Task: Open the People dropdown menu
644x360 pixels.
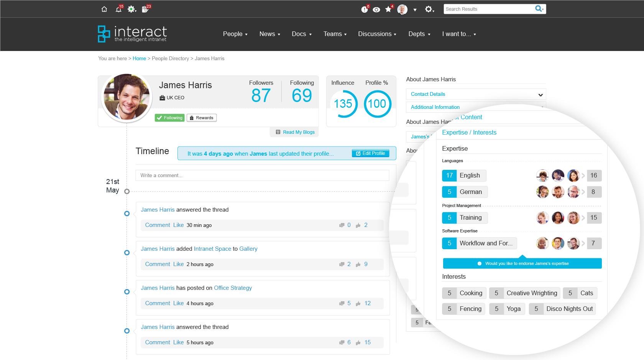Action: (235, 34)
